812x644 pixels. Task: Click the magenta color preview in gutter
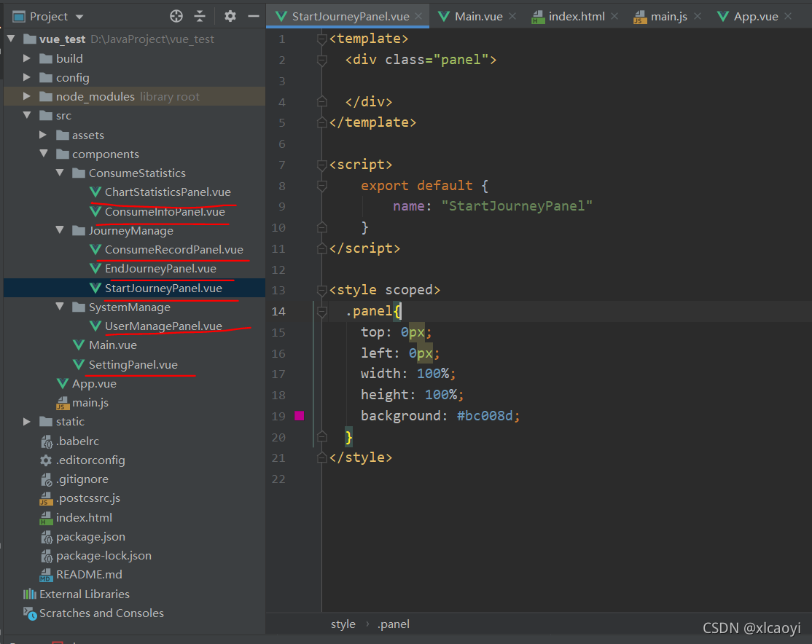(300, 416)
